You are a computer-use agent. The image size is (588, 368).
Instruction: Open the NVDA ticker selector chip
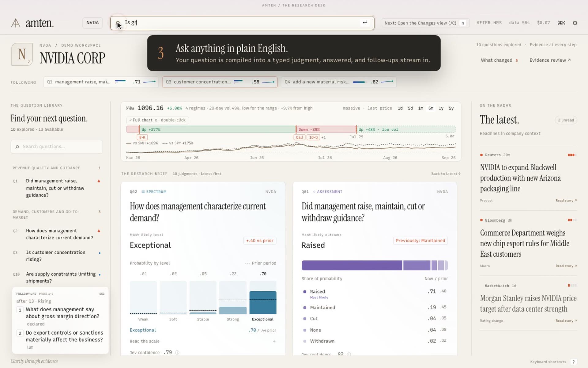pos(92,23)
